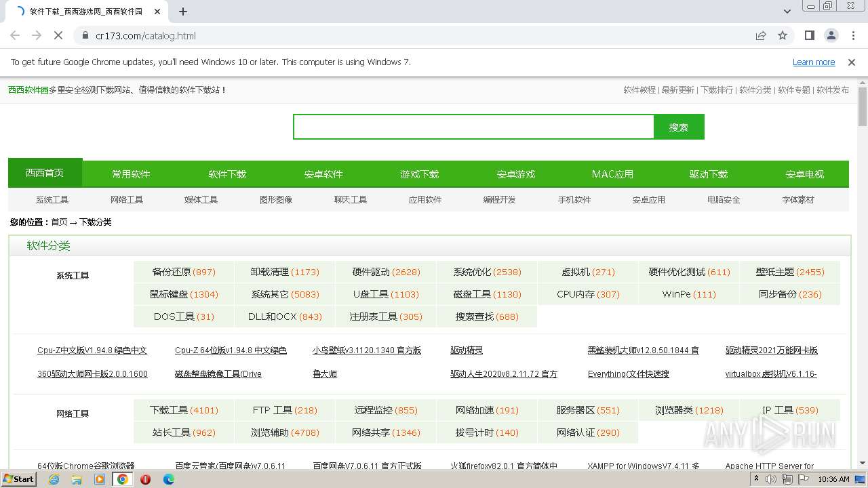The width and height of the screenshot is (868, 488).
Task: Open the red Opera taskbar icon
Action: [x=145, y=479]
